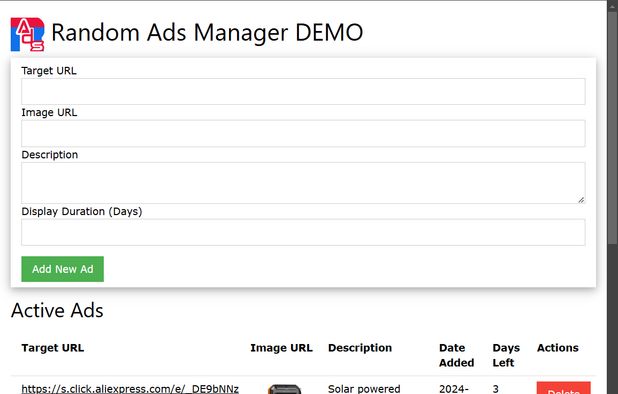This screenshot has width=618, height=394.
Task: Click the days left value '3'
Action: (x=495, y=389)
